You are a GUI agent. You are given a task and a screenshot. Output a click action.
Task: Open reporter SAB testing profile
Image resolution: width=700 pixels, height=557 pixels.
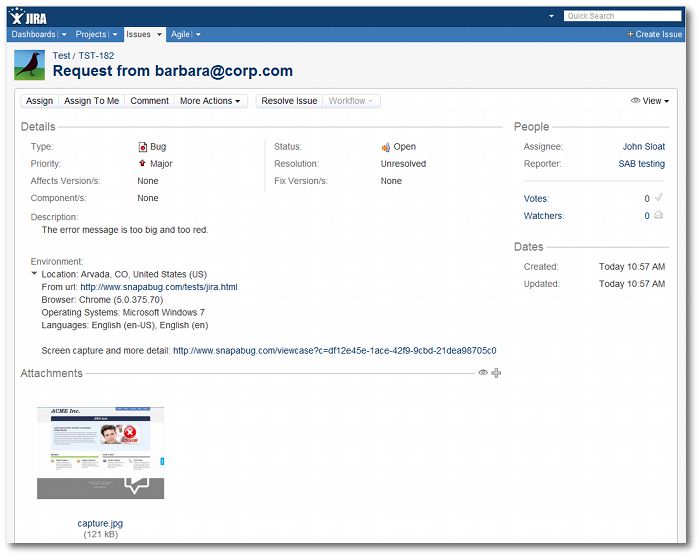pos(642,164)
